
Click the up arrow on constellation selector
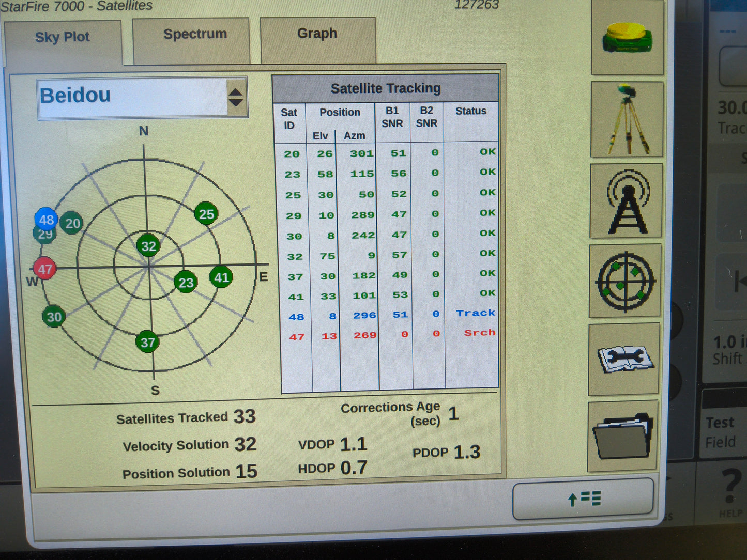click(x=237, y=92)
